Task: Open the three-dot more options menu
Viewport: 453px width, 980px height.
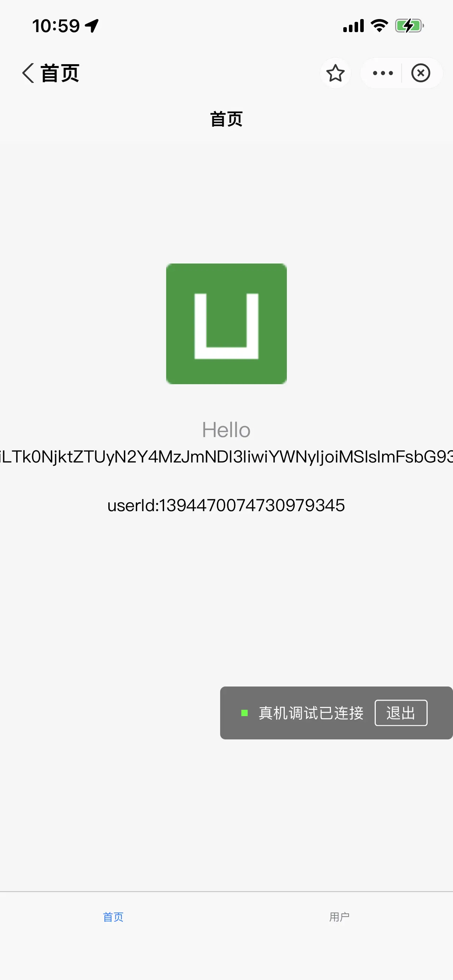Action: tap(383, 73)
